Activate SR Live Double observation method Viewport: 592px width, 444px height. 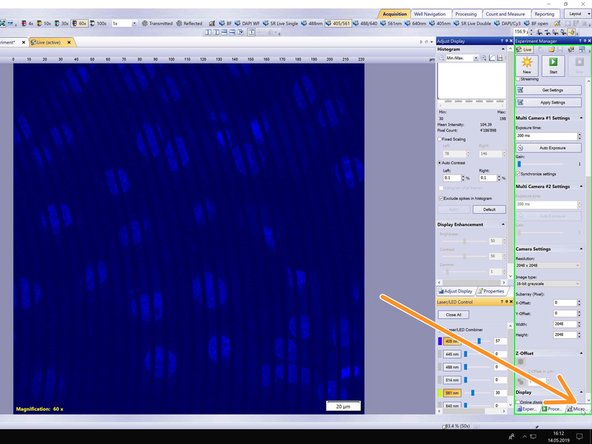click(x=472, y=23)
